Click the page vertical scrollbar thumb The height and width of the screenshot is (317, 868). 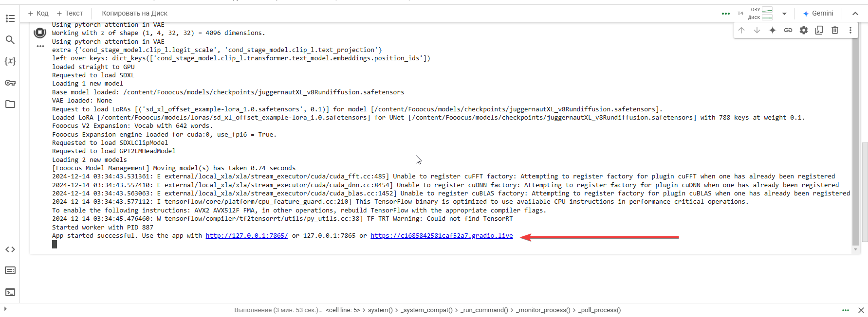865,192
